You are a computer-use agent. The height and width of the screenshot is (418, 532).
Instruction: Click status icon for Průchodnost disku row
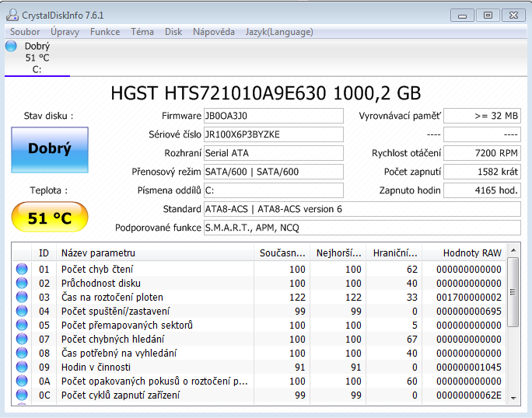coord(22,284)
